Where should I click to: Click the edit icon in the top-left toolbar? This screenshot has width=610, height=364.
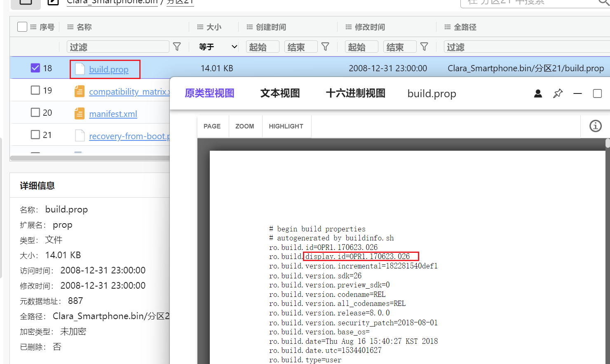click(x=53, y=2)
